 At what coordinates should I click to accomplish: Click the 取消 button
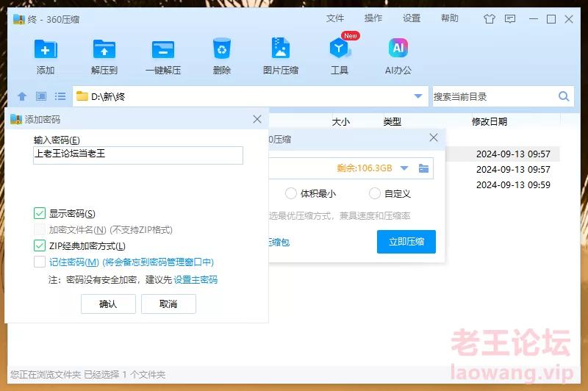click(x=168, y=304)
